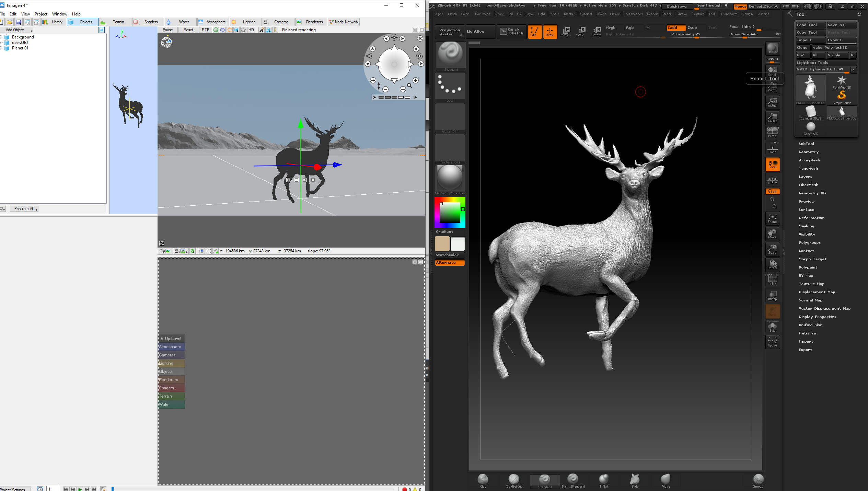
Task: Expand the Geometry subpalette
Action: point(808,152)
